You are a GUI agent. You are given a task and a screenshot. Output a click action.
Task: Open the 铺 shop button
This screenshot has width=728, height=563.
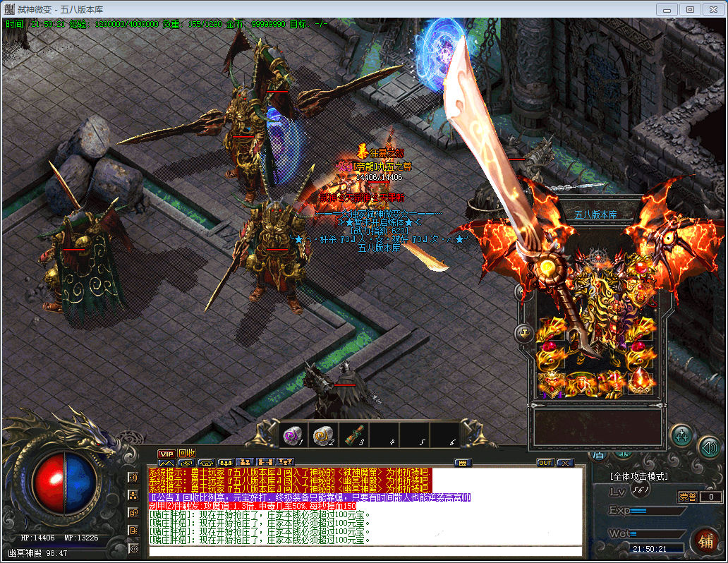point(705,541)
